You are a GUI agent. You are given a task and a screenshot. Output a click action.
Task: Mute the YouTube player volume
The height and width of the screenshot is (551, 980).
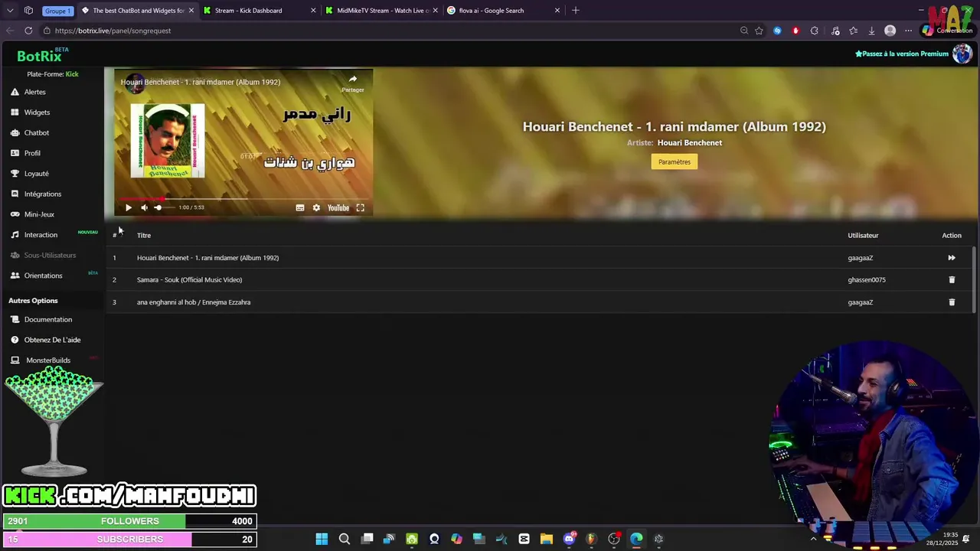click(x=144, y=207)
